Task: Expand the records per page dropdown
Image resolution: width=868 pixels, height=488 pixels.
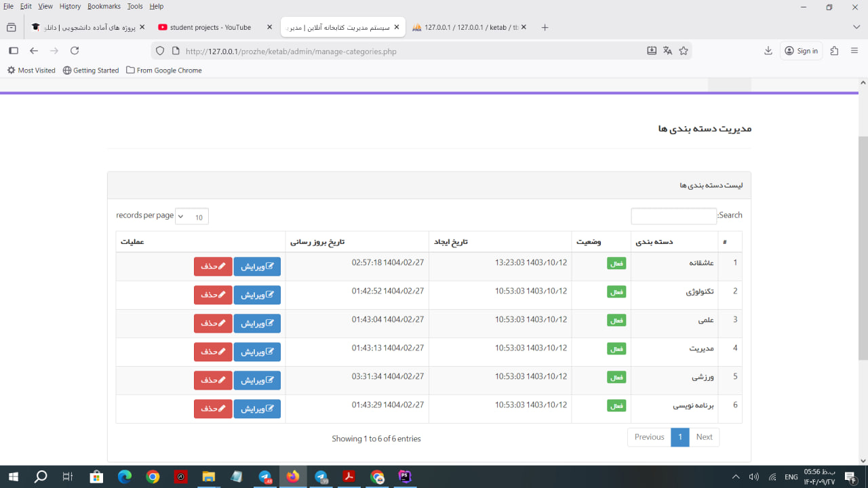Action: [x=192, y=217]
